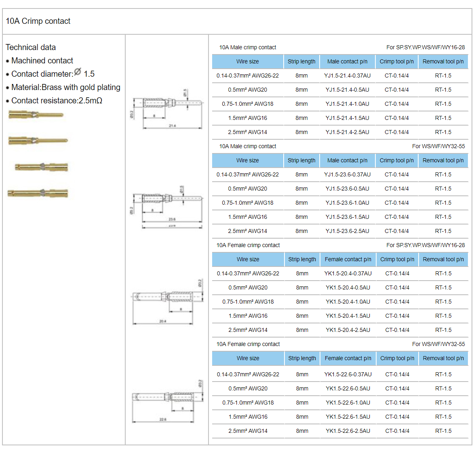Image resolution: width=476 pixels, height=451 pixels.
Task: Click the 22.6 female contact dimension drawing
Action: coord(167,401)
